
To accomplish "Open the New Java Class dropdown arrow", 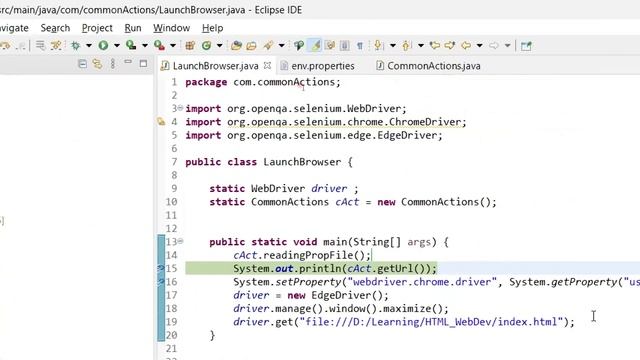I will pyautogui.click(x=219, y=45).
